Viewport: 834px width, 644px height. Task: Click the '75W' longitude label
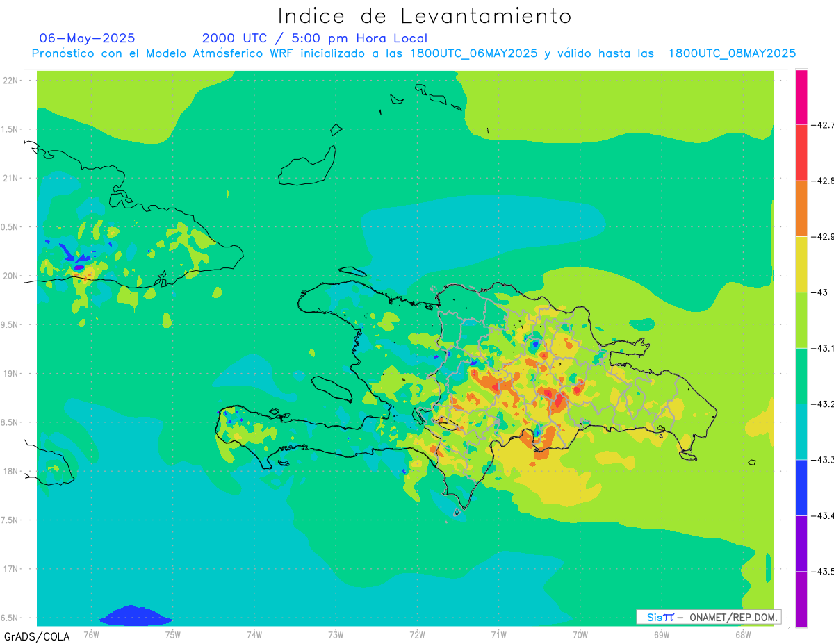pos(173,634)
